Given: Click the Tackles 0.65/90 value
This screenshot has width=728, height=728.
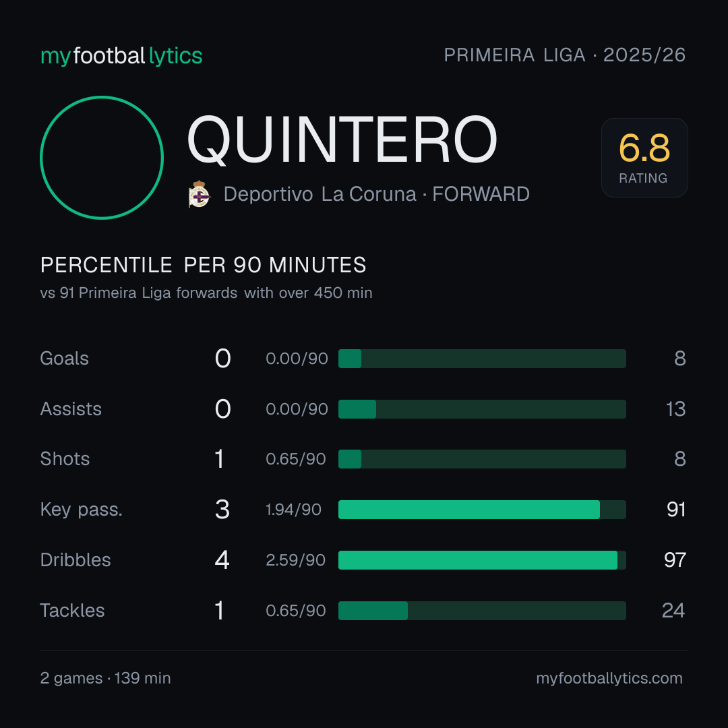Looking at the screenshot, I should click(296, 611).
